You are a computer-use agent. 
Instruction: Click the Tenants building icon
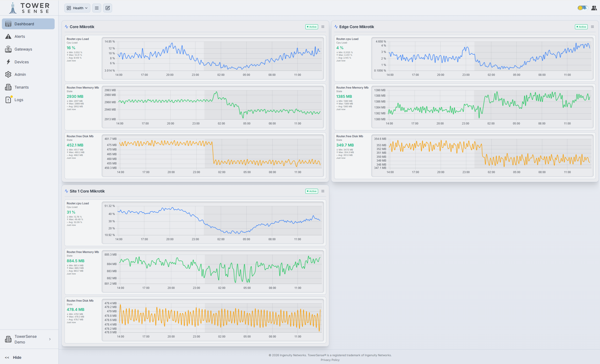[x=8, y=87]
